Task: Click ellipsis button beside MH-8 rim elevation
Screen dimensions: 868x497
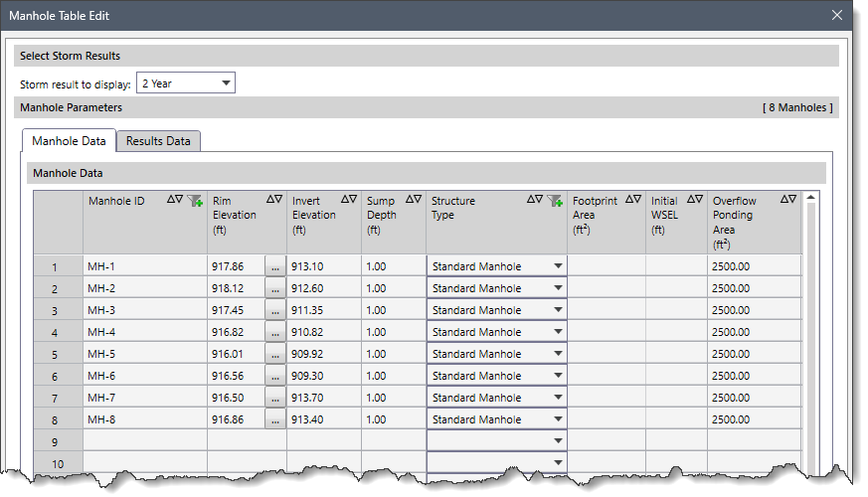Action: coord(274,419)
